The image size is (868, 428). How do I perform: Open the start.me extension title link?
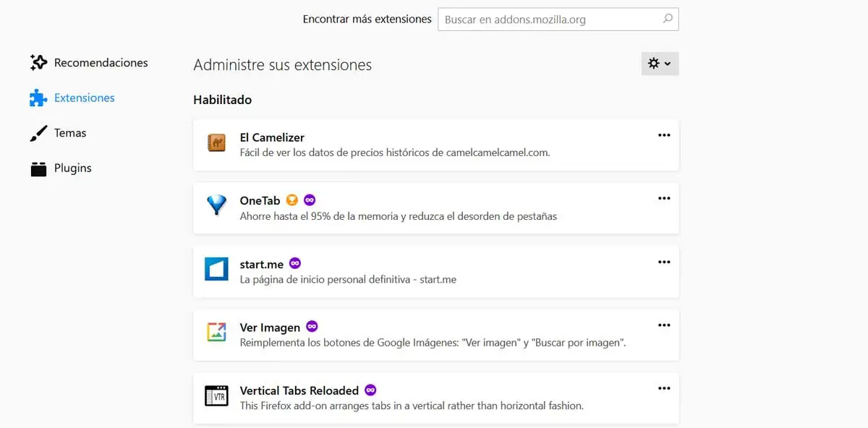coord(261,265)
